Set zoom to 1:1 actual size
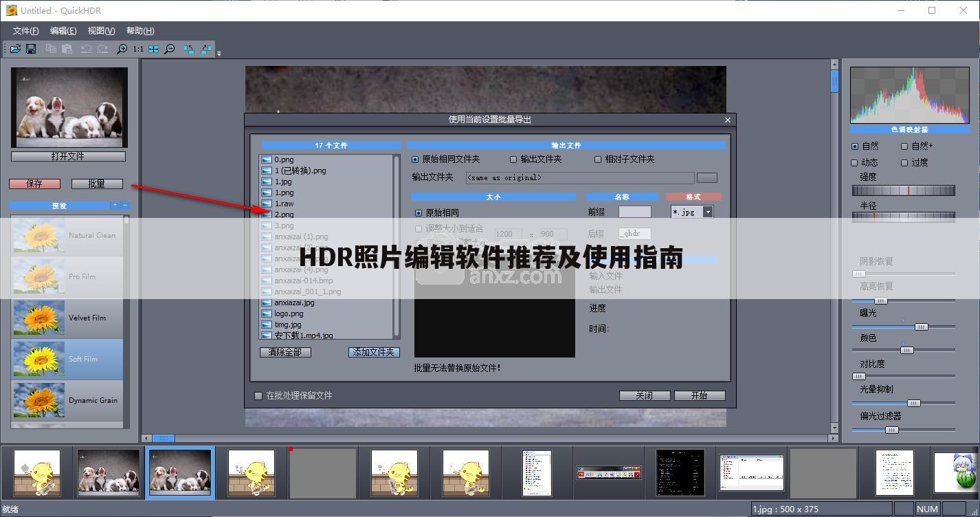980x517 pixels. tap(138, 49)
